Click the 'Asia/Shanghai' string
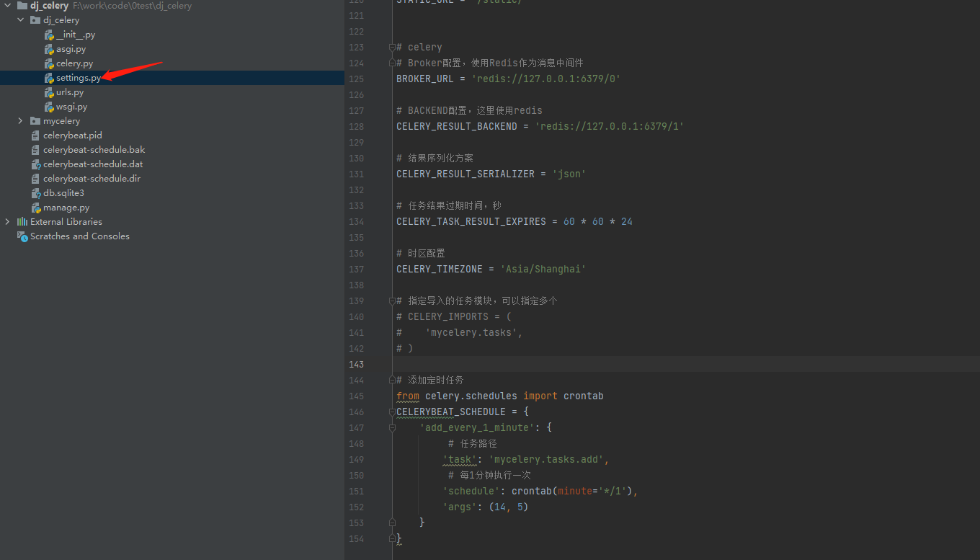Viewport: 980px width, 560px height. click(543, 270)
